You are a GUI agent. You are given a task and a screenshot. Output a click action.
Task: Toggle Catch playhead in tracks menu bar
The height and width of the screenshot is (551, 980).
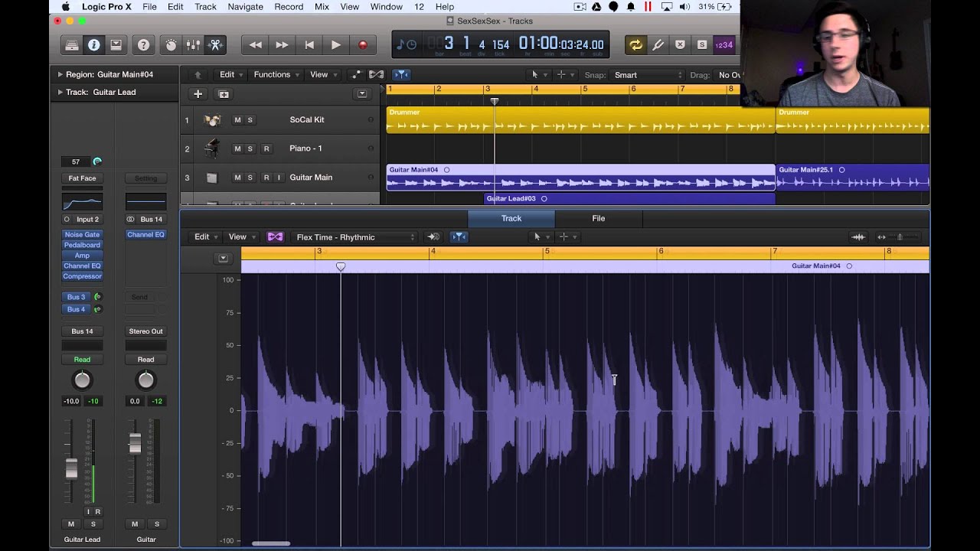pyautogui.click(x=401, y=75)
